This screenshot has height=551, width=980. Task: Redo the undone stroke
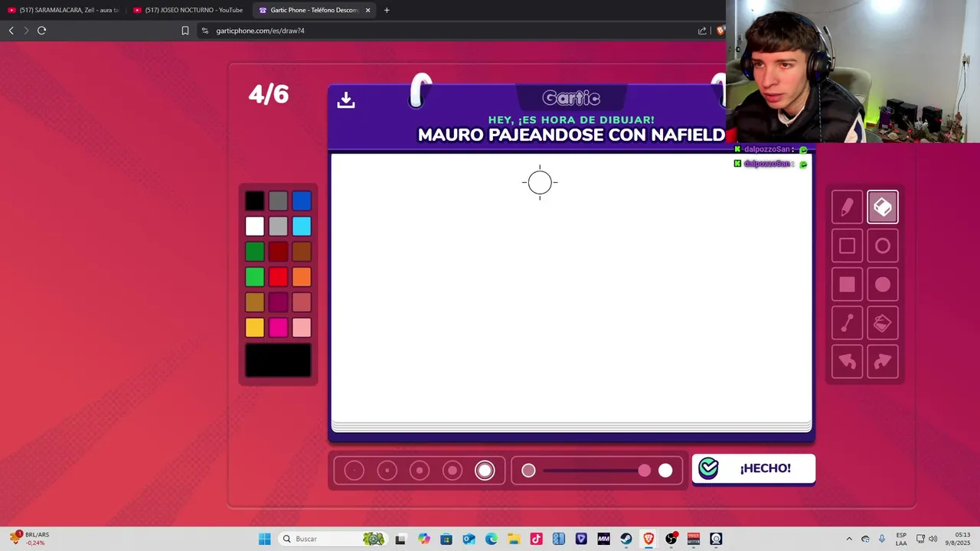883,362
